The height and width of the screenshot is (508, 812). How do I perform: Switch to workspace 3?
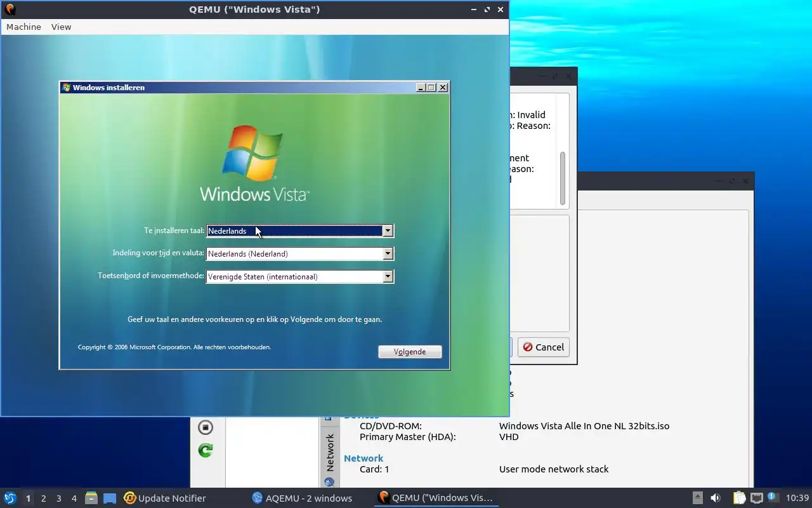click(x=58, y=498)
